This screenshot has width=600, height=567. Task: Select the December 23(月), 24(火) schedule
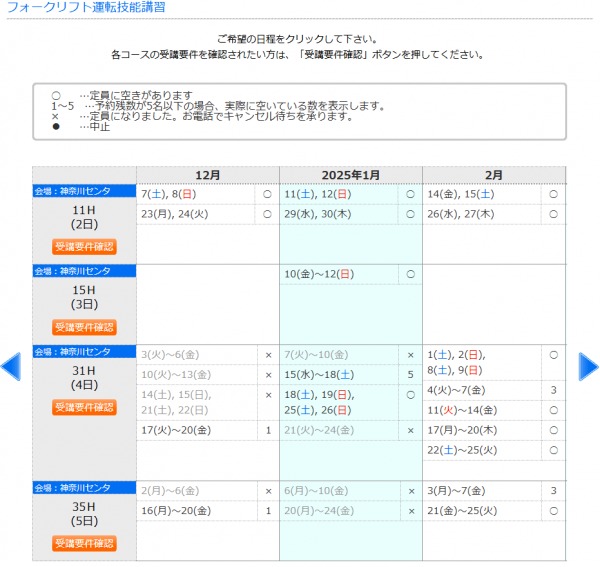point(174,214)
